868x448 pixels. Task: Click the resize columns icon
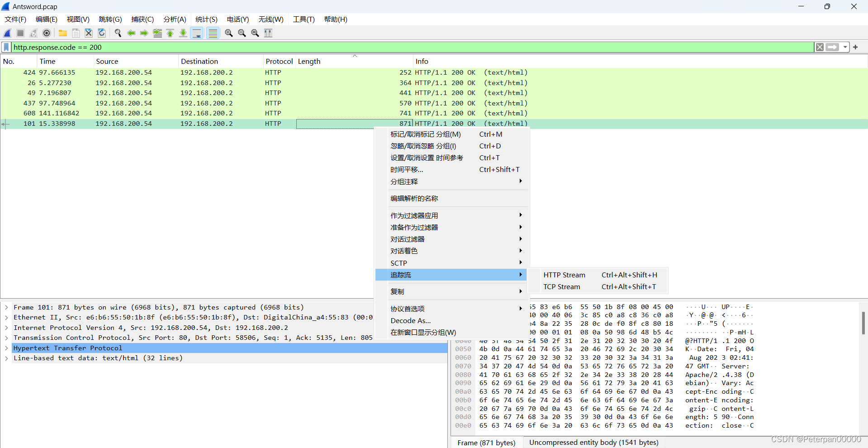coord(268,33)
